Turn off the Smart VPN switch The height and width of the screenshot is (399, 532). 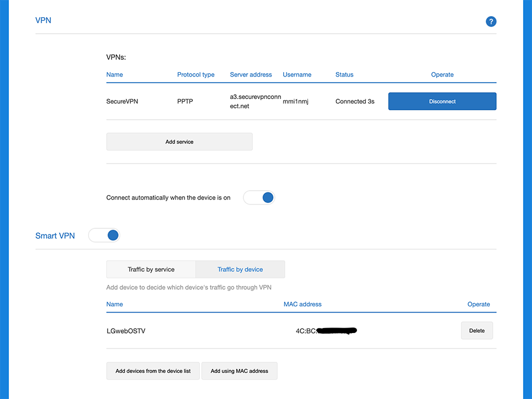104,236
